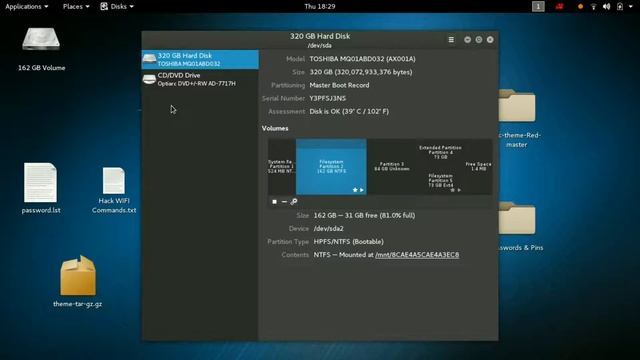Viewport: 640px width, 360px height.
Task: Open the /mnt/8CAE4A5CAE4A3EC8 mount point link
Action: pyautogui.click(x=417, y=255)
